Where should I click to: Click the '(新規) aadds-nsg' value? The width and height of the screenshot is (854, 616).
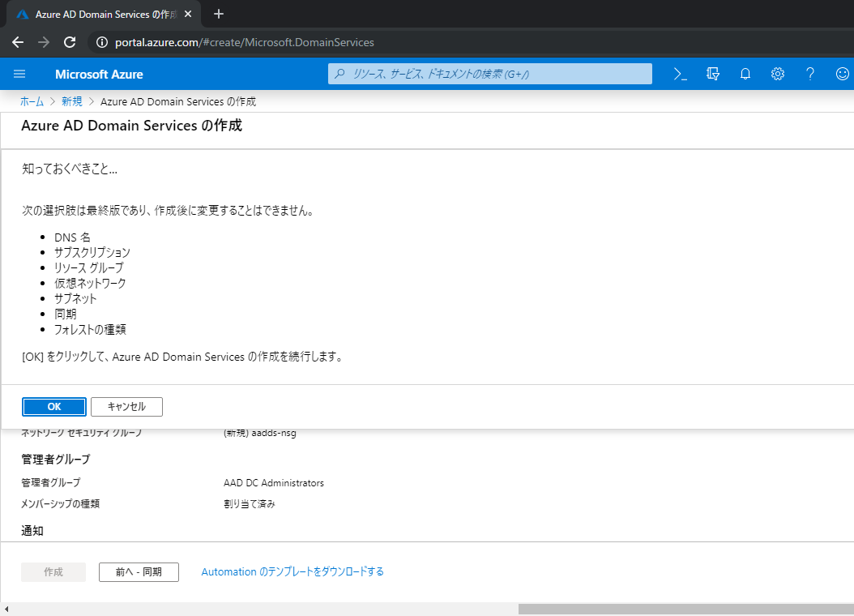coord(260,434)
